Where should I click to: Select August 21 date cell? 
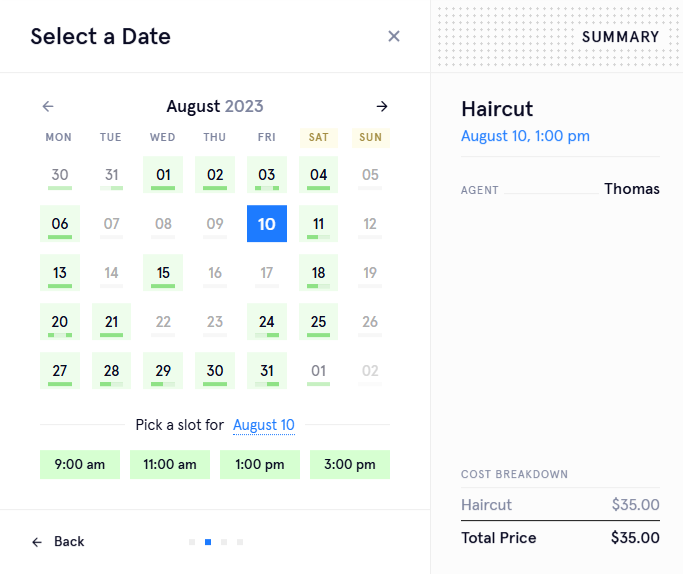(x=111, y=322)
